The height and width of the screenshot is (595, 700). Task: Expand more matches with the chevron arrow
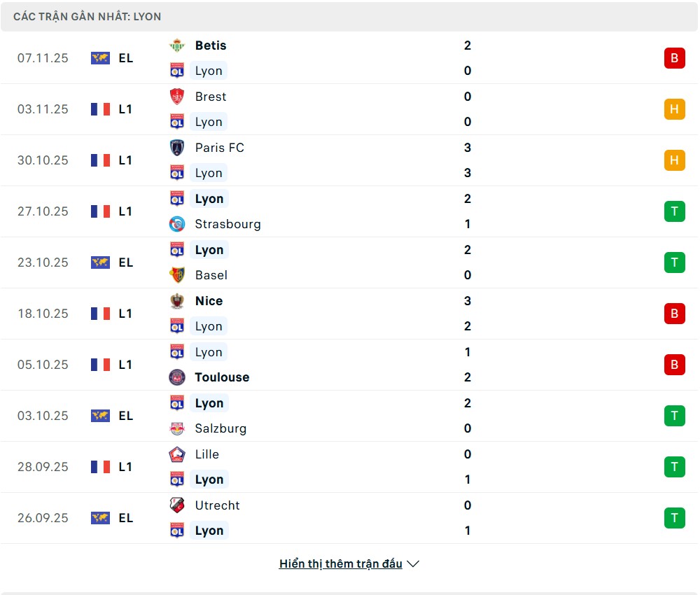[x=413, y=564]
